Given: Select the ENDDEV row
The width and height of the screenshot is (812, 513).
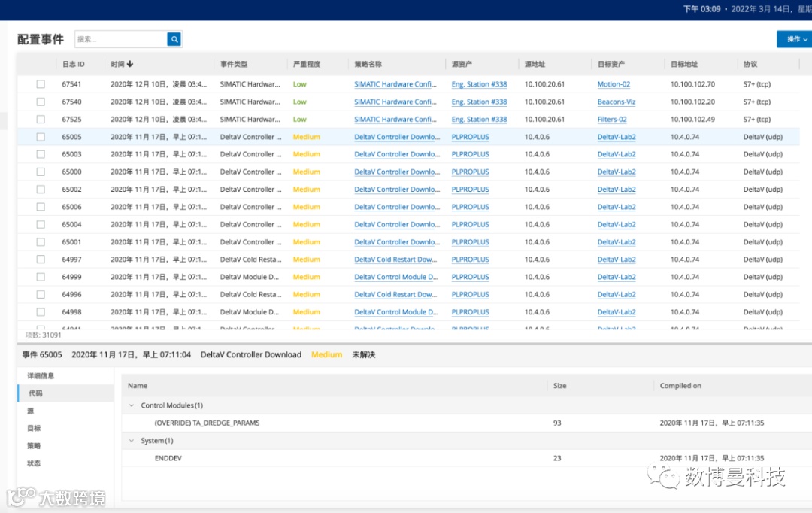Looking at the screenshot, I should pos(467,458).
